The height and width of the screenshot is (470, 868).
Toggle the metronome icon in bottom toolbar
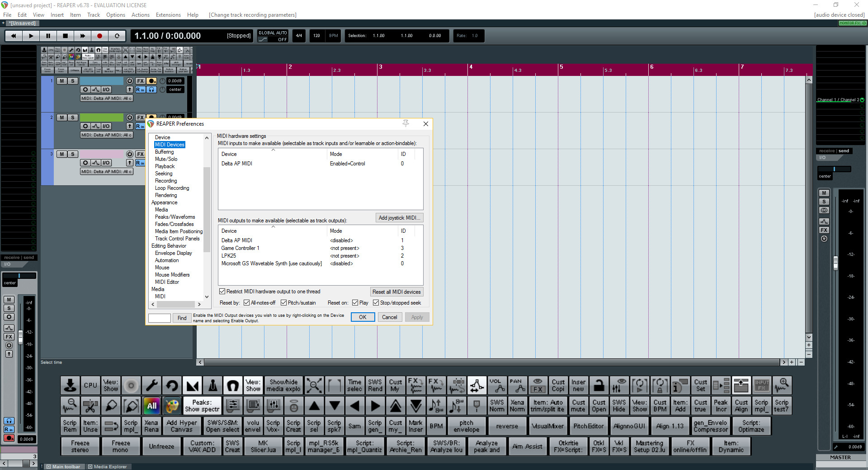[212, 385]
